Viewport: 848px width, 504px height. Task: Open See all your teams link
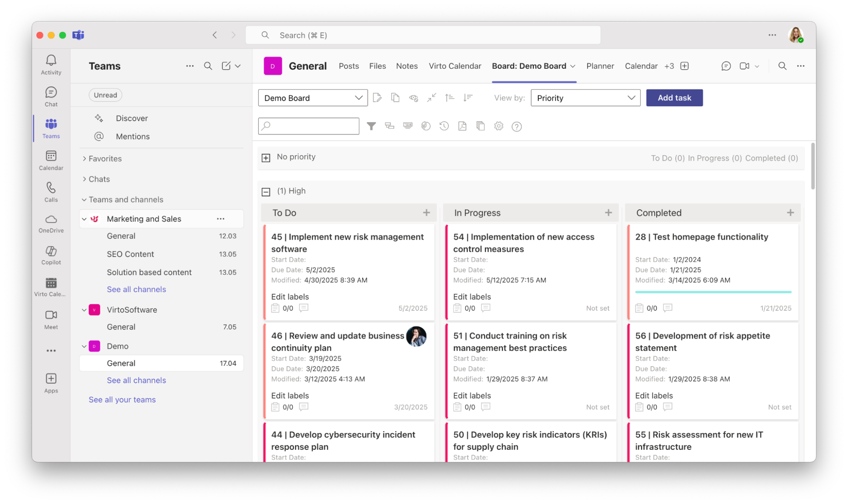coord(122,399)
